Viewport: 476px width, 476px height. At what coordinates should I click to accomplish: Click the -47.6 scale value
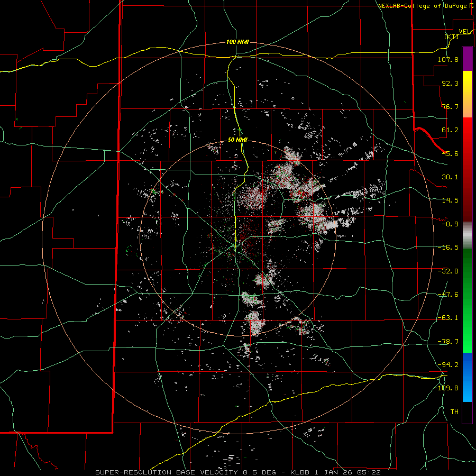(x=448, y=295)
